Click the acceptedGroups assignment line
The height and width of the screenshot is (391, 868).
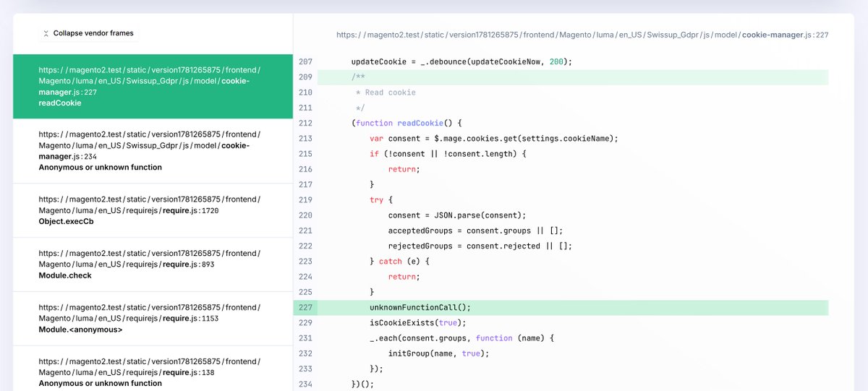coord(475,231)
